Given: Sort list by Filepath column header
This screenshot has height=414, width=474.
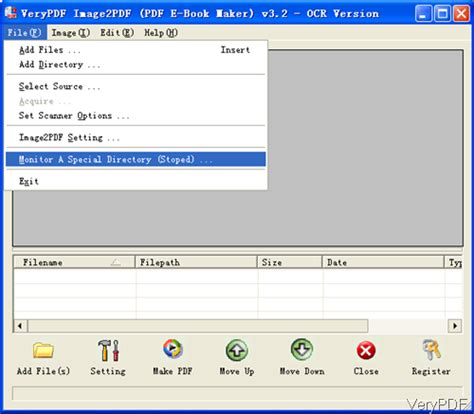Looking at the screenshot, I should click(x=196, y=262).
